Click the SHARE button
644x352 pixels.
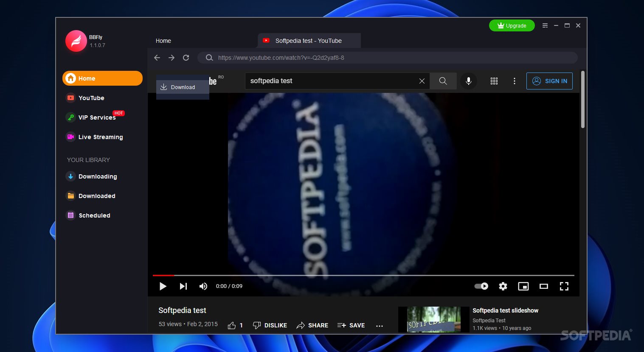[x=312, y=325]
